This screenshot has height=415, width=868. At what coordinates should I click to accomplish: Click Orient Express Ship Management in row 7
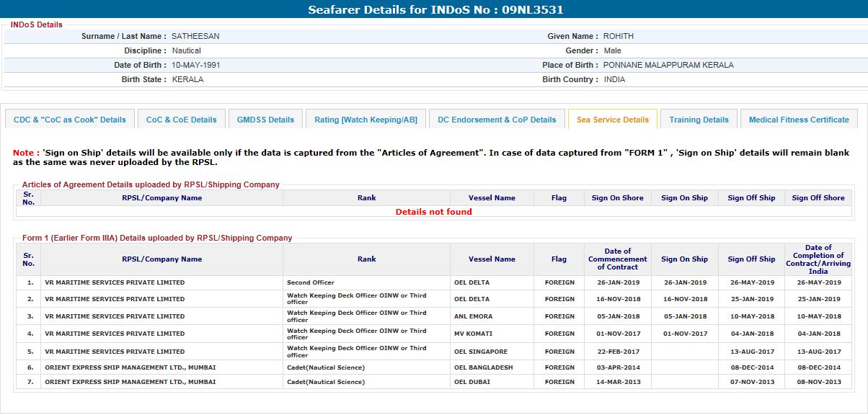130,382
